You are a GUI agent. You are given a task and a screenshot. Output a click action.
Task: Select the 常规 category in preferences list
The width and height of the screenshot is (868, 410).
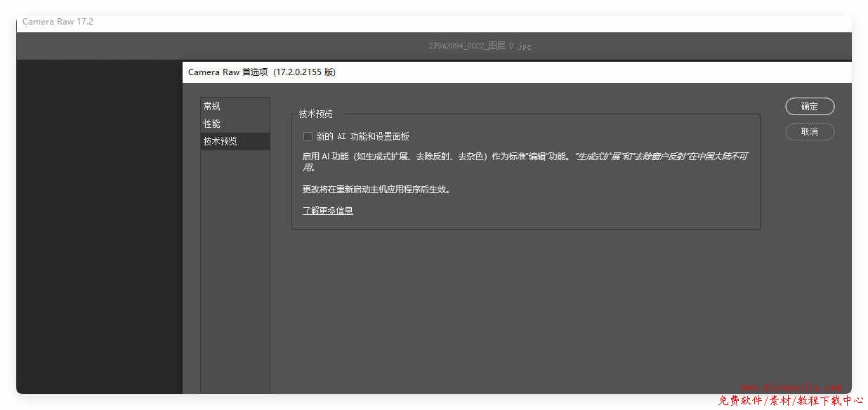tap(212, 106)
